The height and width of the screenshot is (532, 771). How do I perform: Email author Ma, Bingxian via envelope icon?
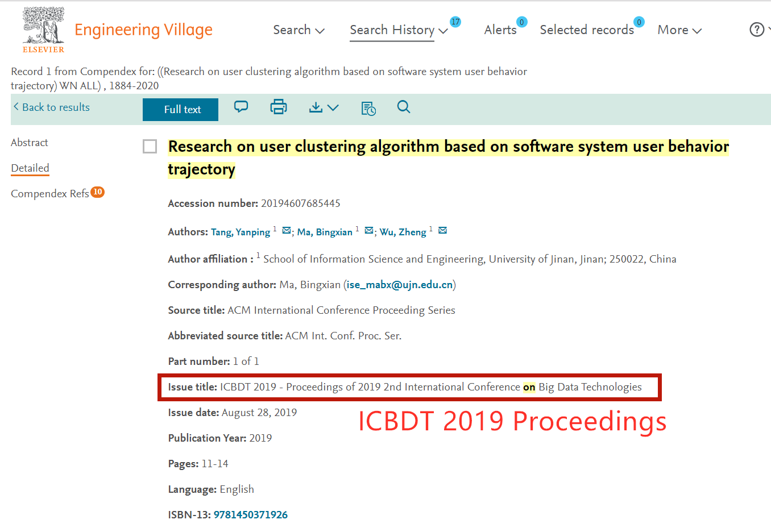point(369,230)
